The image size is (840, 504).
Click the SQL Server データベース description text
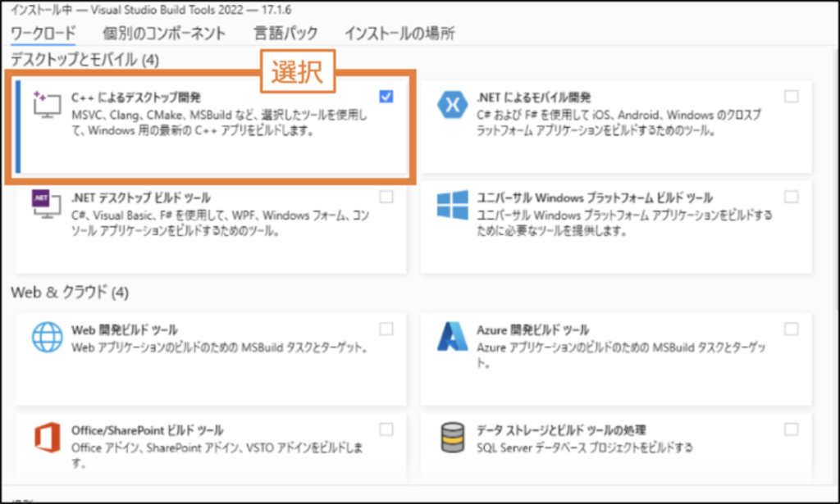click(584, 447)
